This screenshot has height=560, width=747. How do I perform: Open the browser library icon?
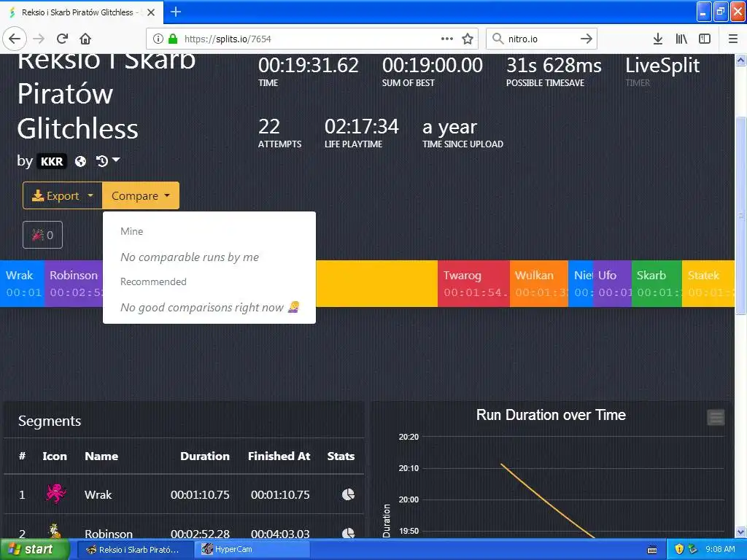(681, 39)
